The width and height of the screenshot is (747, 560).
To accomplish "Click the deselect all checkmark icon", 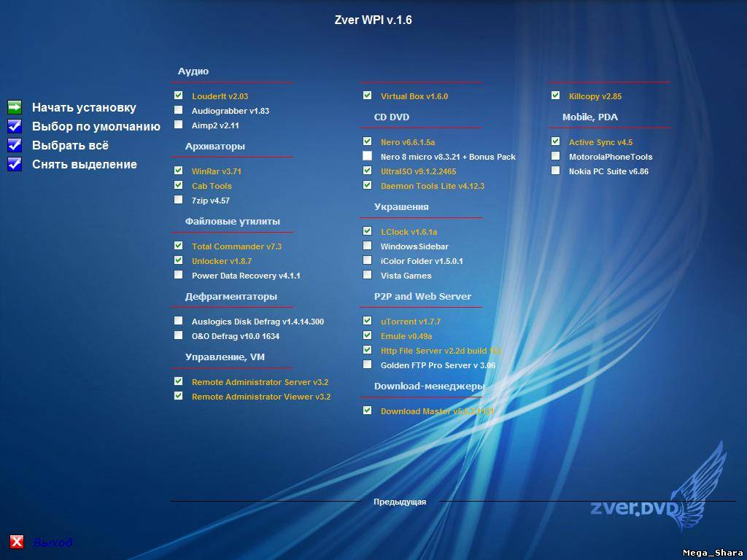I will click(15, 164).
